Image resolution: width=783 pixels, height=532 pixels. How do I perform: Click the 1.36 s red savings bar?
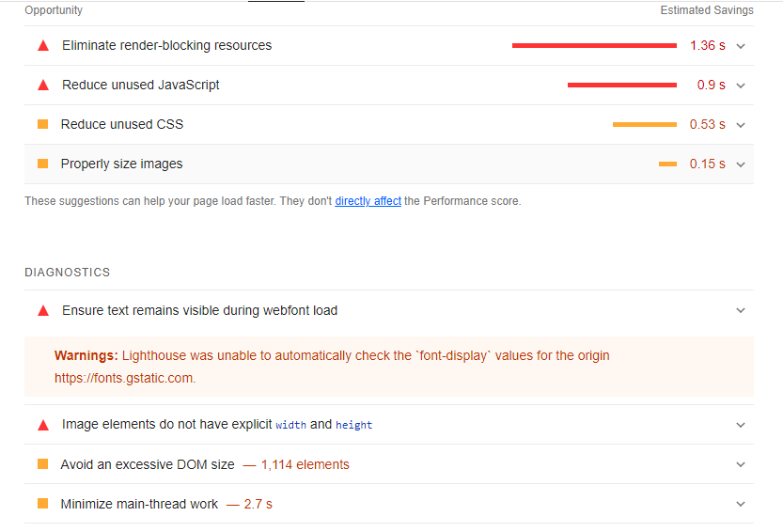[594, 45]
